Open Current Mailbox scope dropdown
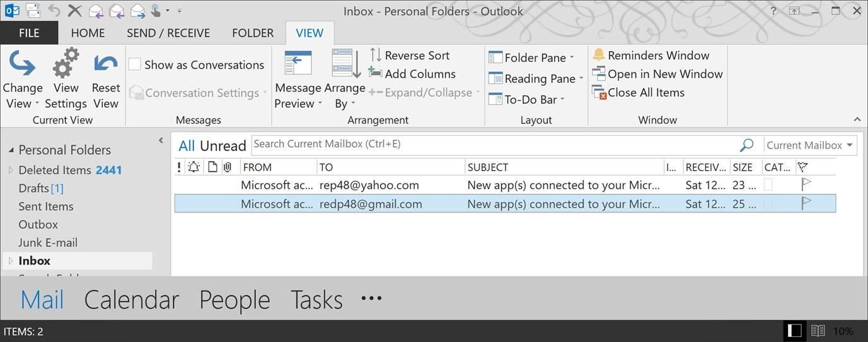The height and width of the screenshot is (342, 868). point(810,145)
